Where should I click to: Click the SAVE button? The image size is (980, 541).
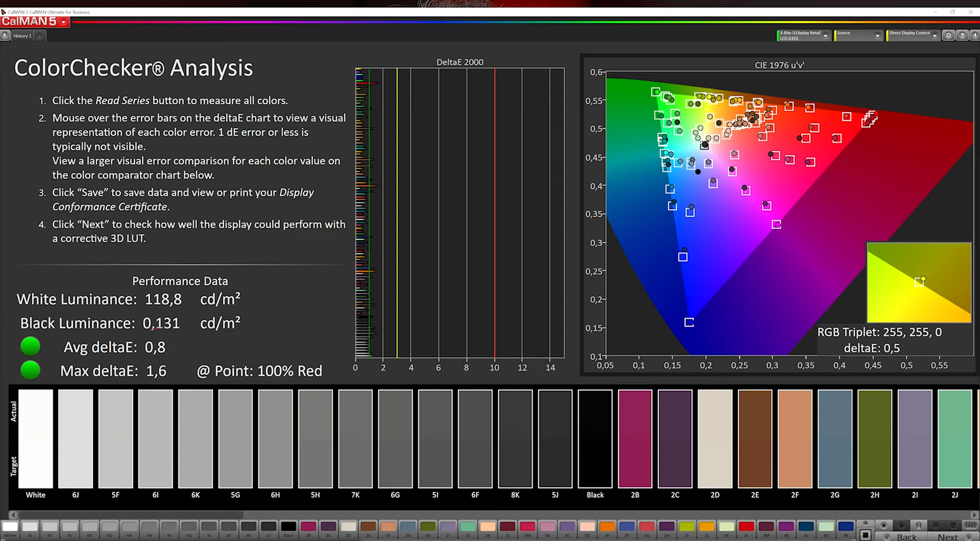pyautogui.click(x=970, y=525)
